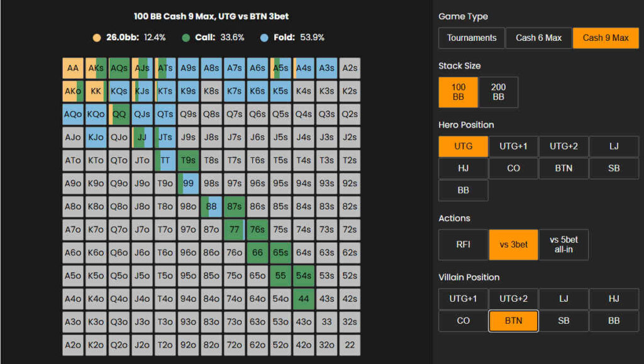Set hero position to SB

[x=614, y=168]
